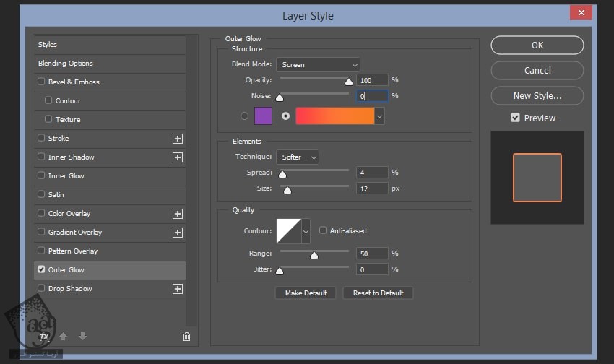Click the plus icon next to Stroke
This screenshot has width=614, height=364.
[x=178, y=139]
